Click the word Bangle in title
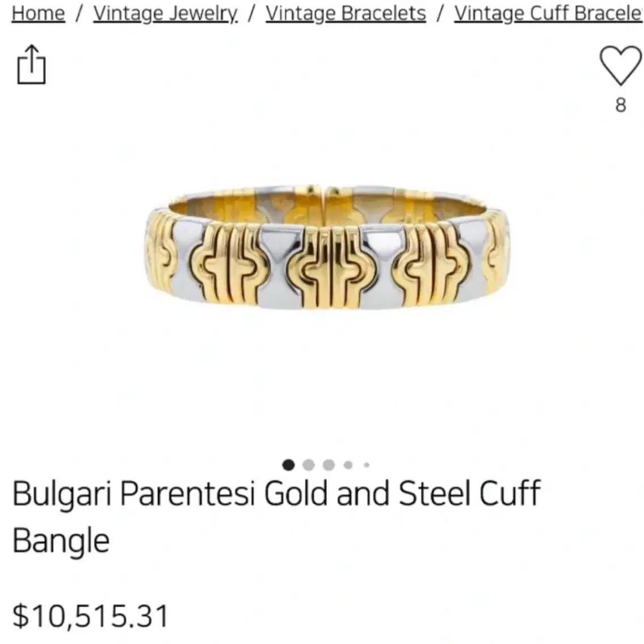 click(61, 541)
